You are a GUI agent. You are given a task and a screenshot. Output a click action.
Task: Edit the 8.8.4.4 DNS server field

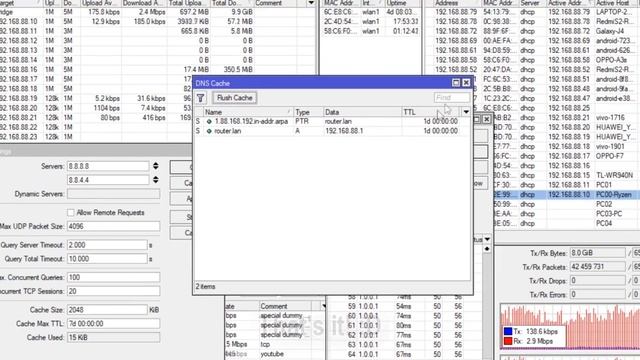(108, 180)
